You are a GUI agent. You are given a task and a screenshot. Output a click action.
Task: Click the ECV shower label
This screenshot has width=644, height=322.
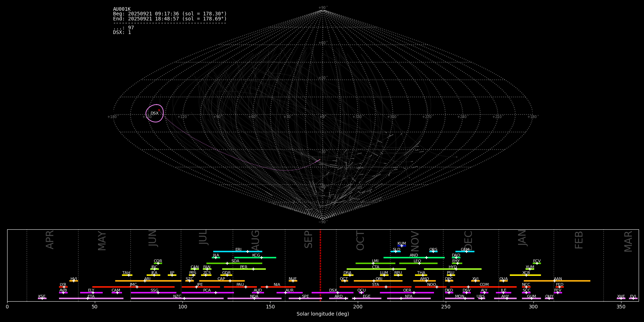click(x=537, y=261)
